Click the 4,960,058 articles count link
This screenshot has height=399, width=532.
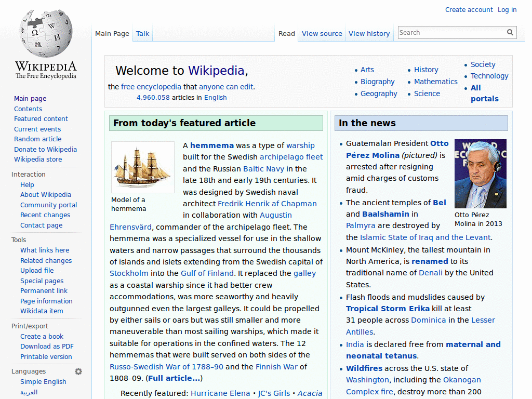pyautogui.click(x=153, y=98)
